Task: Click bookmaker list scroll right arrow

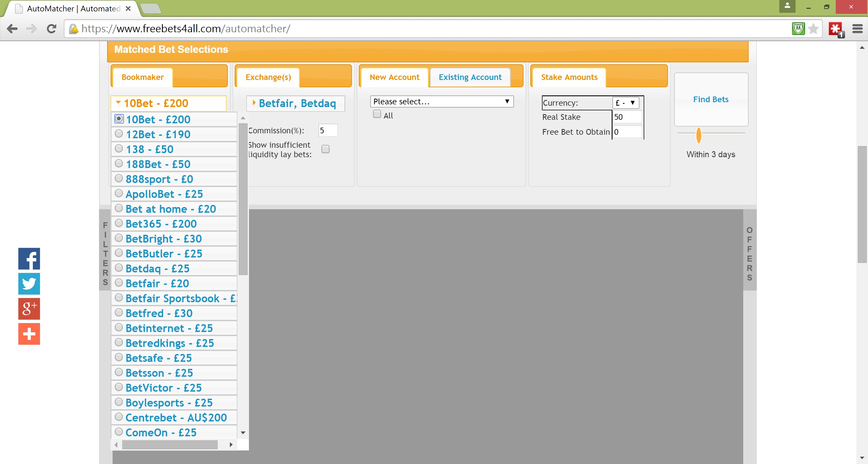Action: [231, 445]
